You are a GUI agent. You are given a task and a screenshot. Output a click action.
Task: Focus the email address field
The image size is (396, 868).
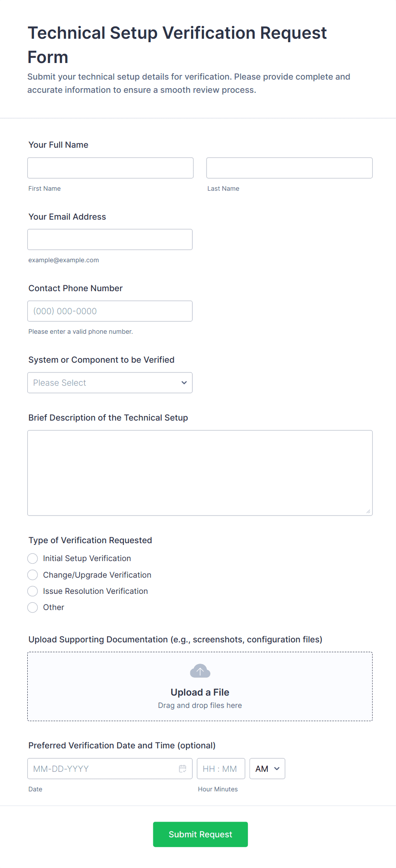(110, 239)
